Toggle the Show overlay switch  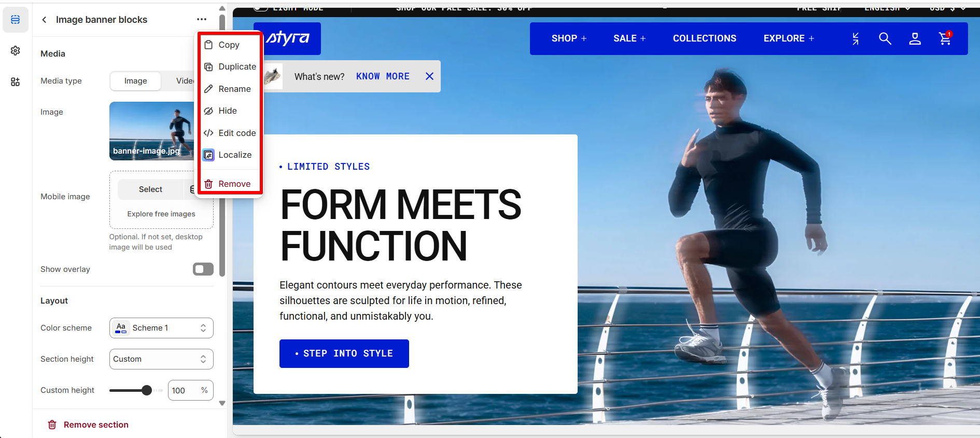pyautogui.click(x=203, y=269)
